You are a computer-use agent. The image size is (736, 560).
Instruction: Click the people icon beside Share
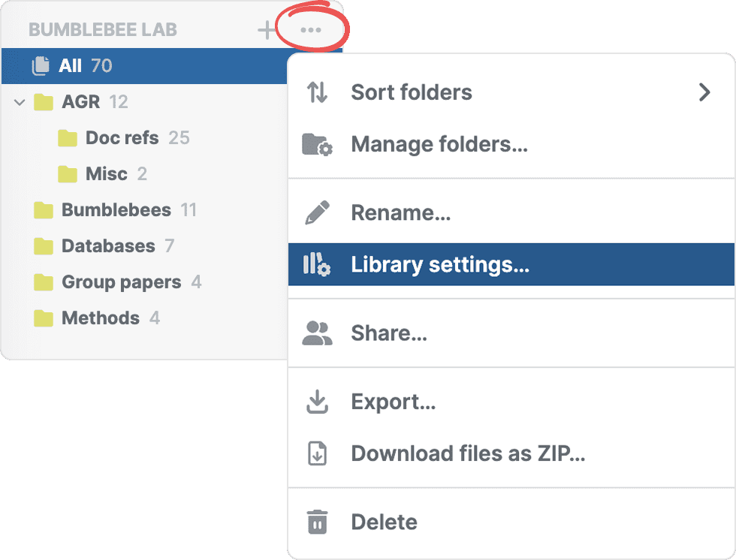coord(317,333)
